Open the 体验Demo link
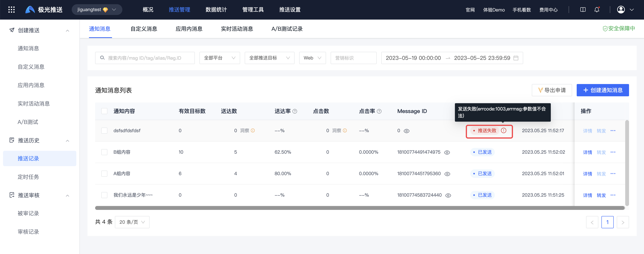 pos(494,10)
